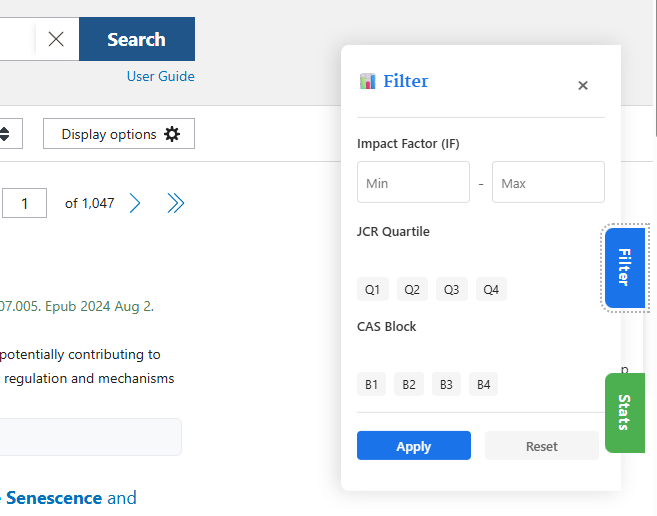Open the sort order up-down arrows

coord(4,134)
